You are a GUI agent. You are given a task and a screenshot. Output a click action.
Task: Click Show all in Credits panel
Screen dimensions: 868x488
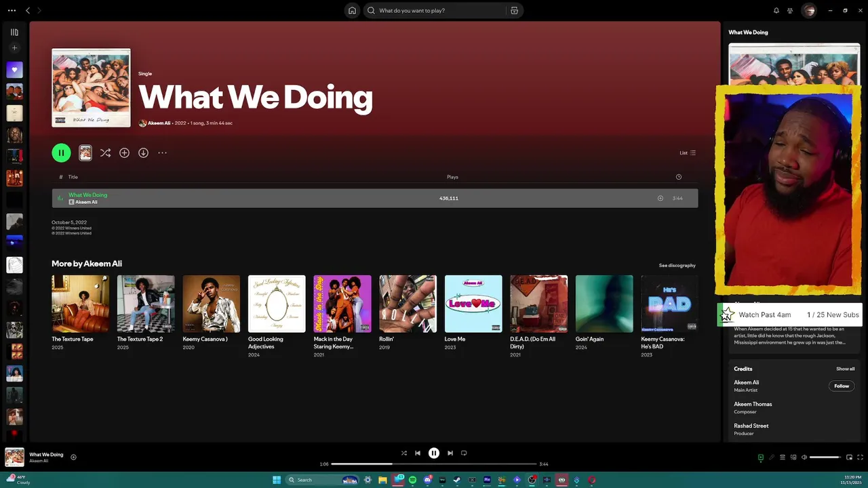pos(845,369)
